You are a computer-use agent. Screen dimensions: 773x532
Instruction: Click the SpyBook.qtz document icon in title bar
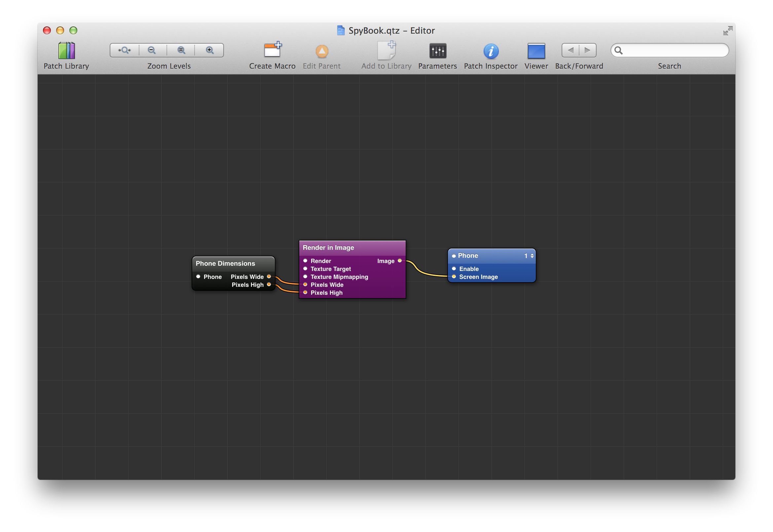click(x=341, y=30)
